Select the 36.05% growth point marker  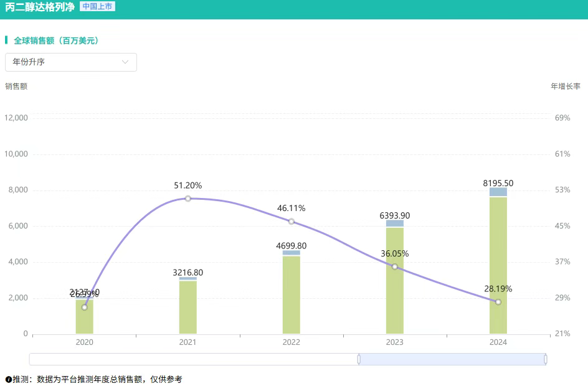pyautogui.click(x=394, y=266)
